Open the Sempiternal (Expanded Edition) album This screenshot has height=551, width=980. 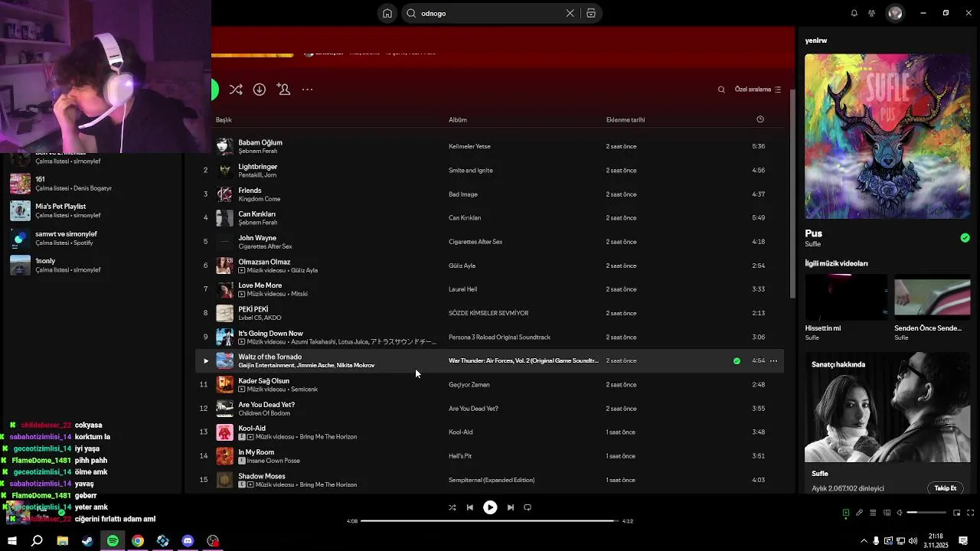(x=492, y=480)
